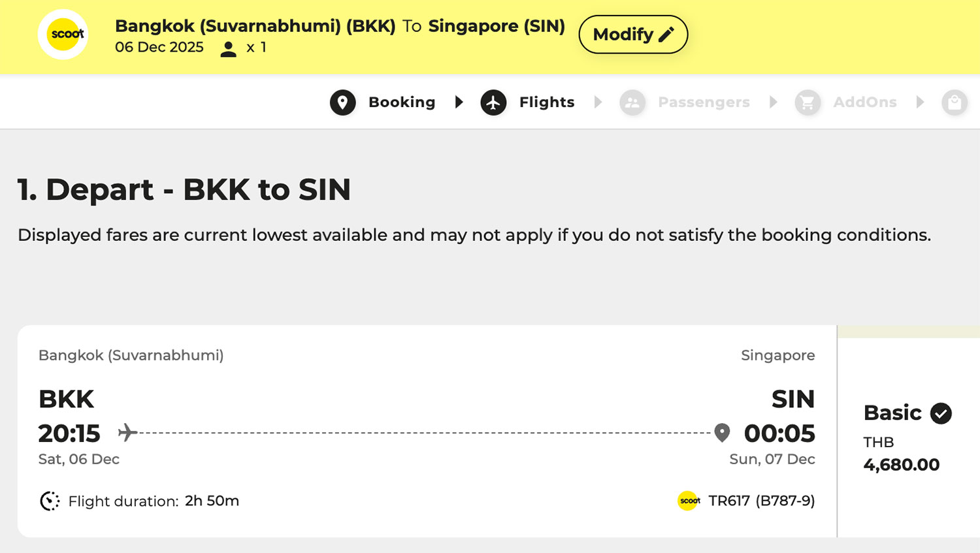Click the Scoot logo in the header
Screen dimensions: 980x553
click(x=63, y=35)
